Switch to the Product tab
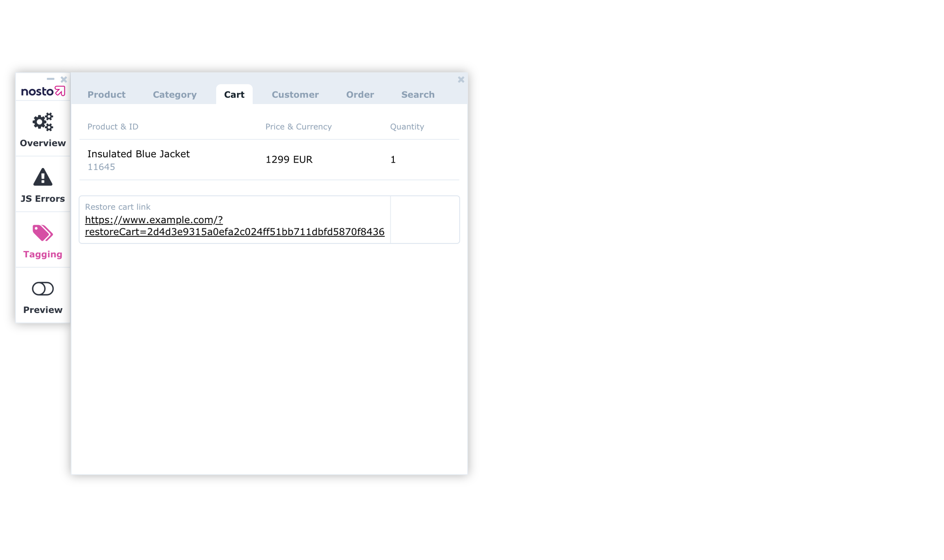The height and width of the screenshot is (560, 944). tap(107, 95)
